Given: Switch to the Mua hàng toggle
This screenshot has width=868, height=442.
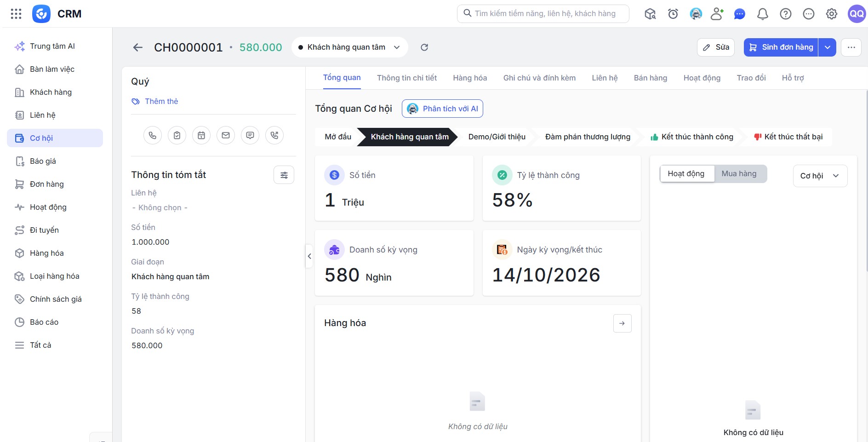Looking at the screenshot, I should (739, 174).
